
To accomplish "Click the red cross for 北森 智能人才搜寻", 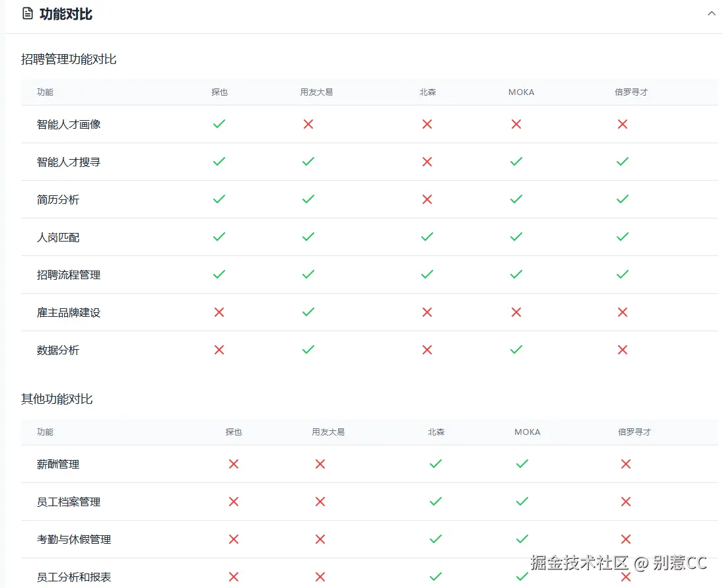I will click(427, 162).
